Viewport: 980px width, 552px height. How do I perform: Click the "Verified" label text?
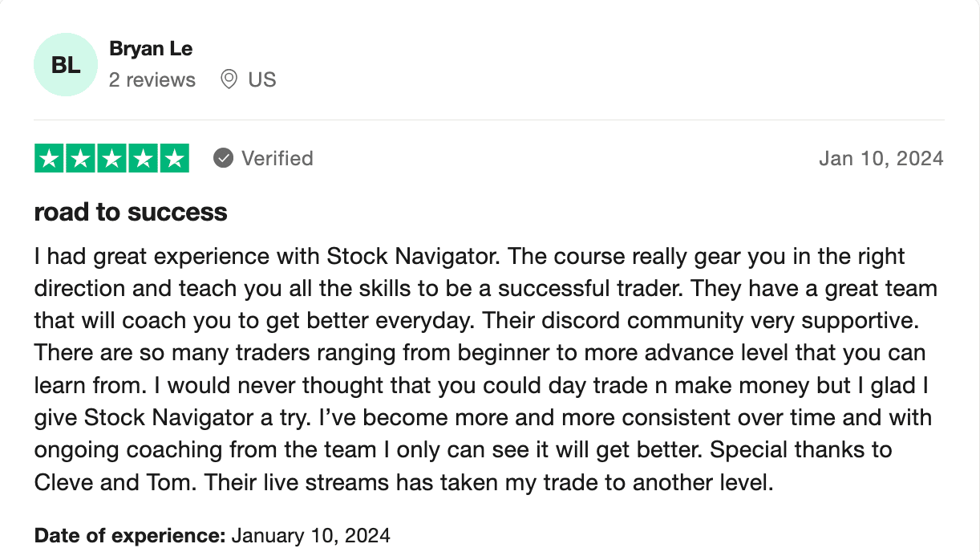[277, 159]
